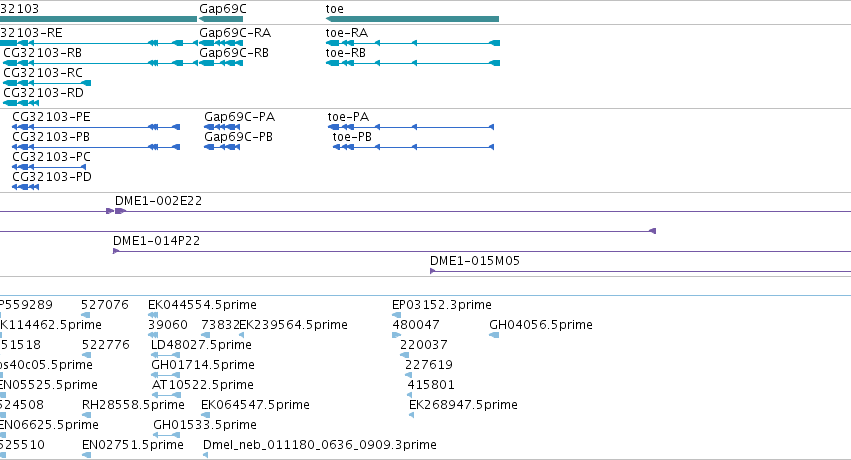
Task: Click the EP03152.3prime feature label
Action: [x=442, y=305]
